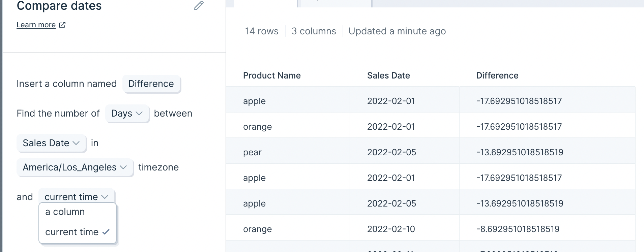Select the 2022-02-10 sales date cell
Viewport: 644px width, 252px height.
tap(405, 229)
